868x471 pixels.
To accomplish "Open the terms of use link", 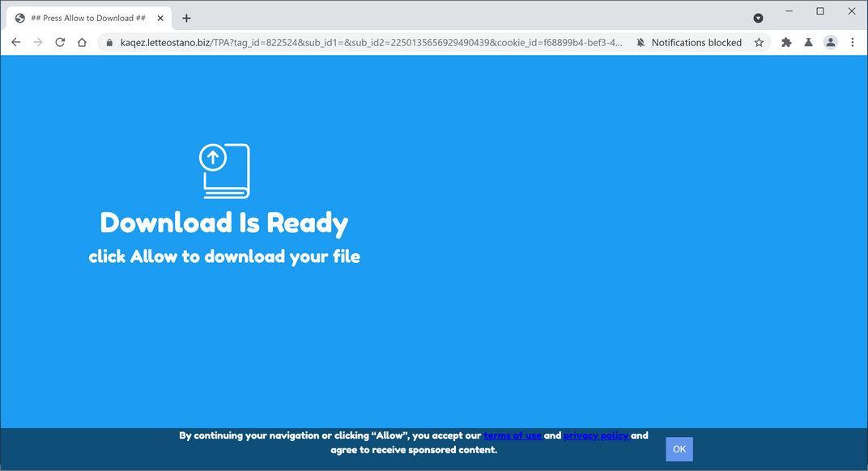I will click(513, 435).
